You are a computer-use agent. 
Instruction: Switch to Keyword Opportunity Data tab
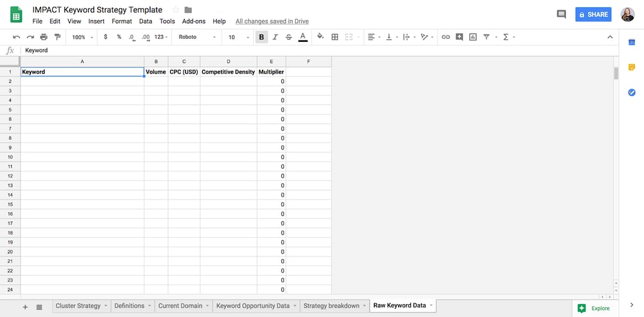[256, 306]
